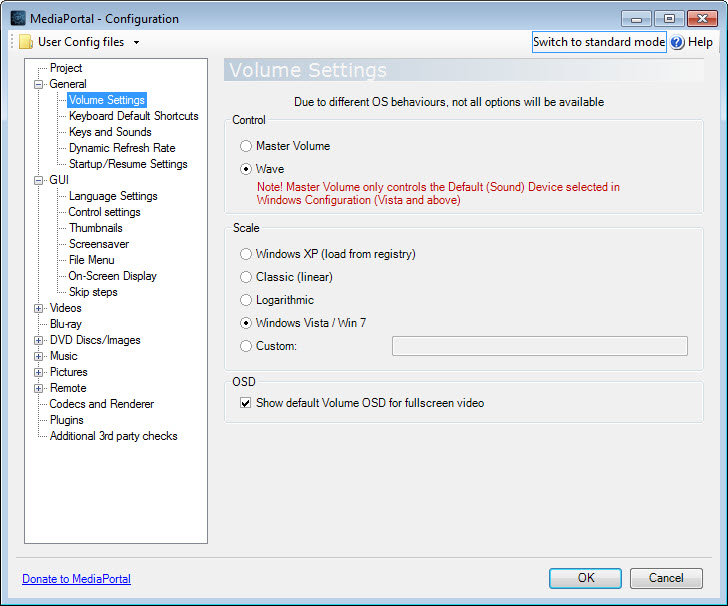Select the Wave radio button

pyautogui.click(x=246, y=169)
